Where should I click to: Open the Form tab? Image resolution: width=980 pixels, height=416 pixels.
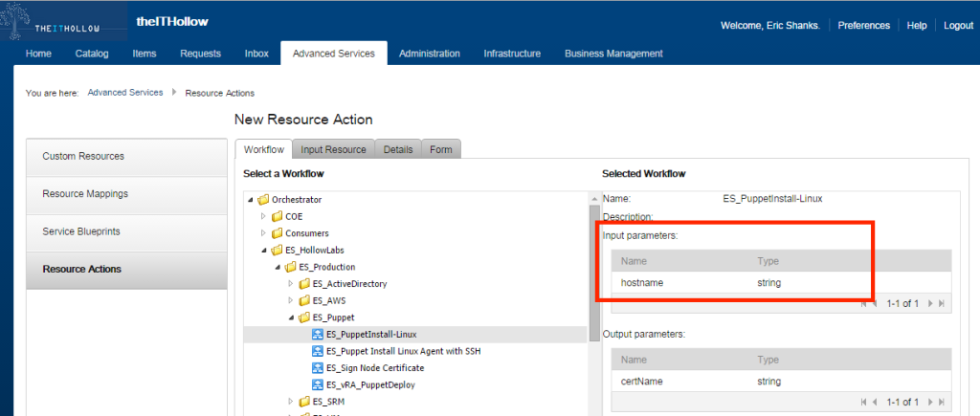[x=440, y=149]
